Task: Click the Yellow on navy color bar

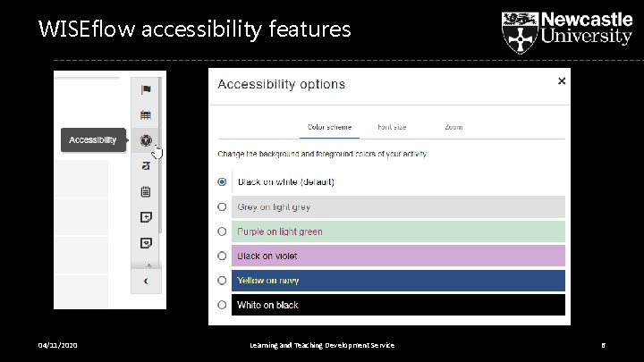Action: tap(398, 281)
